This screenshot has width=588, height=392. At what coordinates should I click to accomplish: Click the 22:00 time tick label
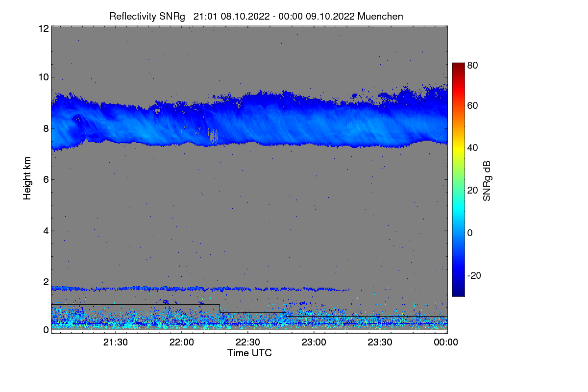(x=182, y=343)
